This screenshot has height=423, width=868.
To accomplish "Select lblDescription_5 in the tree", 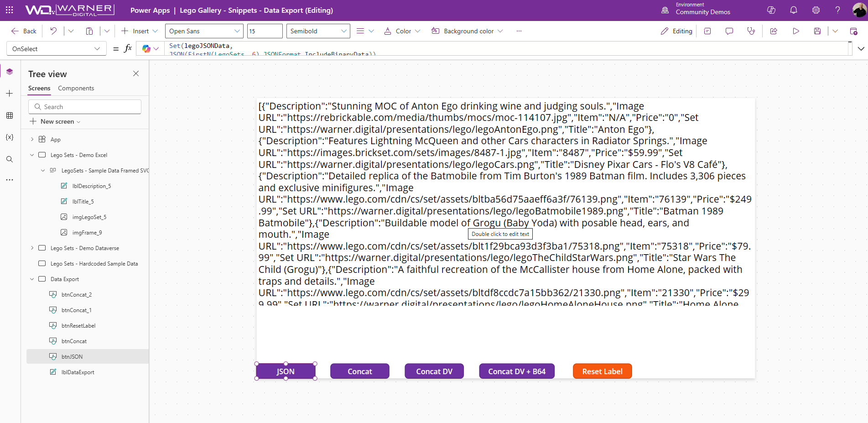I will 91,186.
